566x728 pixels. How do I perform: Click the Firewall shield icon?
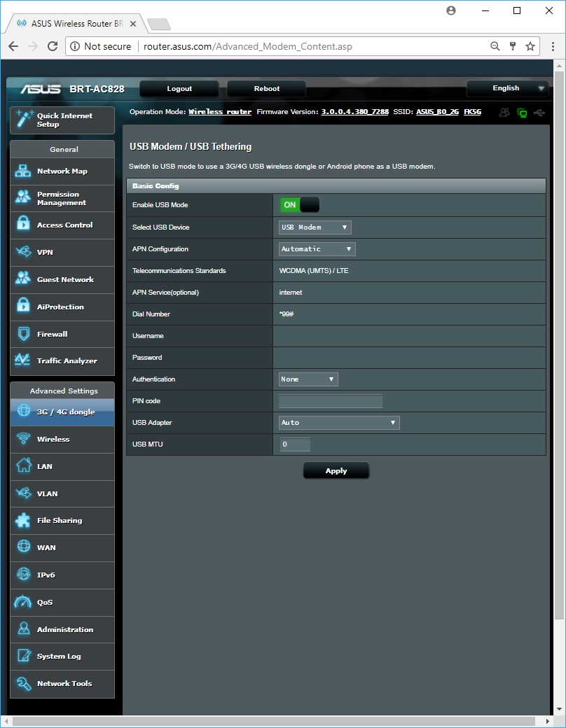(23, 334)
